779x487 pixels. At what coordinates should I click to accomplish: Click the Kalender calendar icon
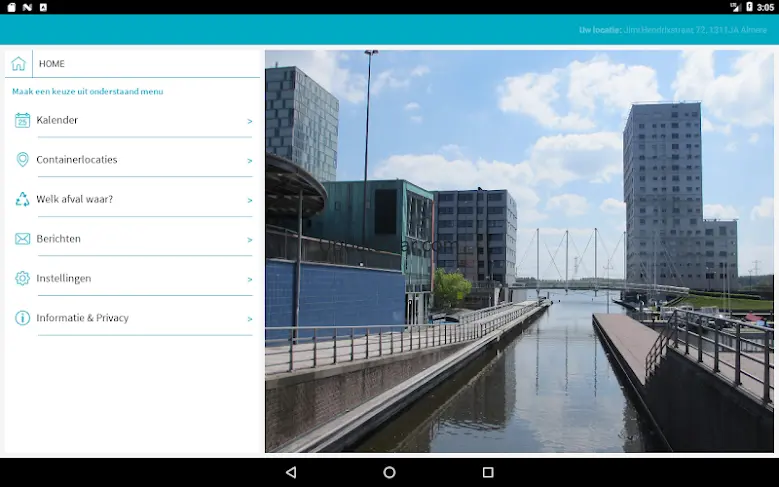coord(22,121)
